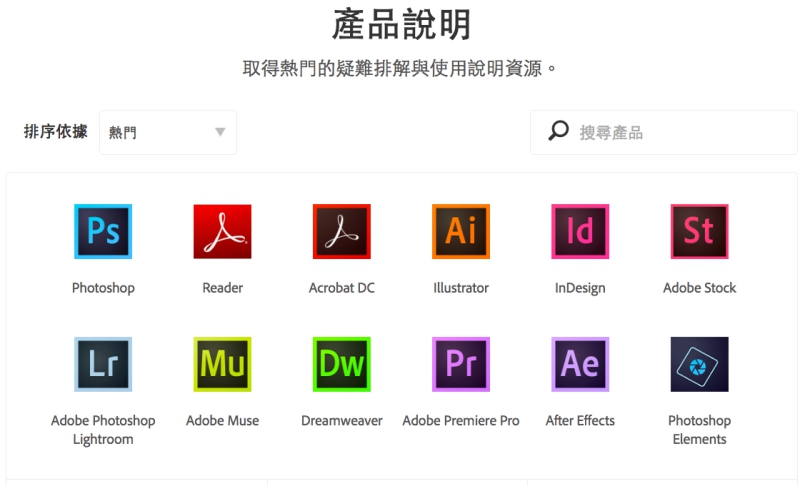Image resolution: width=800 pixels, height=486 pixels.
Task: Open the InDesign Id icon
Action: click(x=580, y=232)
